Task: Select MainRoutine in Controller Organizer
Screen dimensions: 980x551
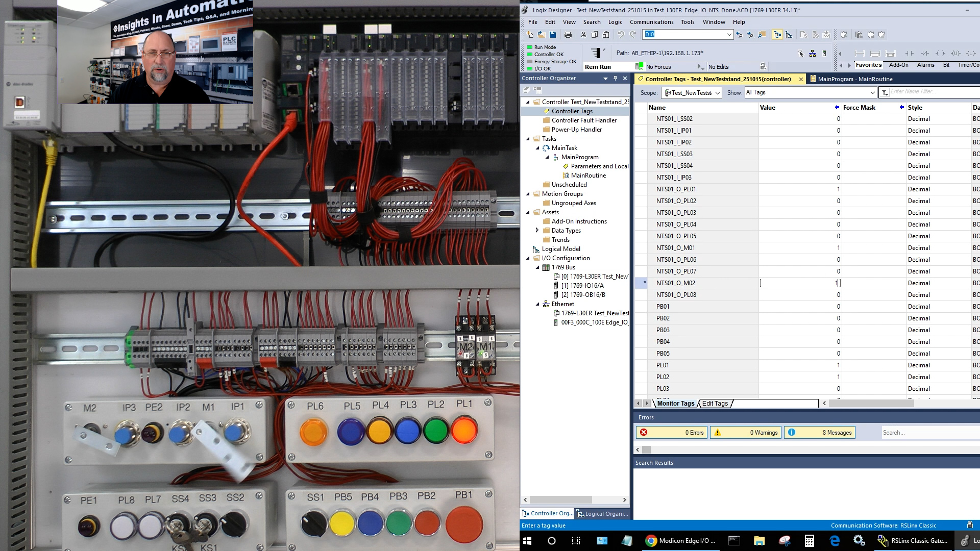Action: tap(588, 176)
